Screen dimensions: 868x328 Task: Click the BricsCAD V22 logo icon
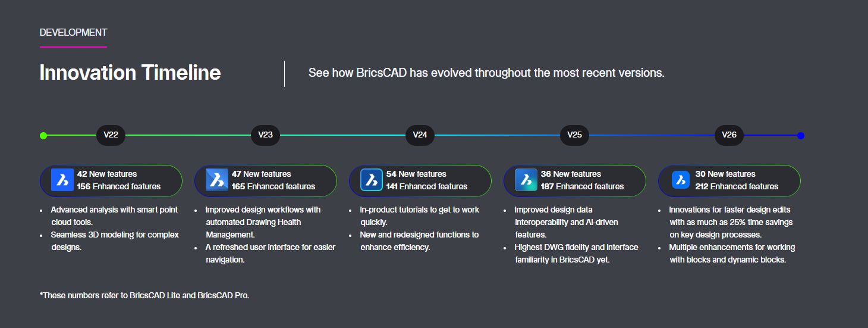pyautogui.click(x=62, y=180)
